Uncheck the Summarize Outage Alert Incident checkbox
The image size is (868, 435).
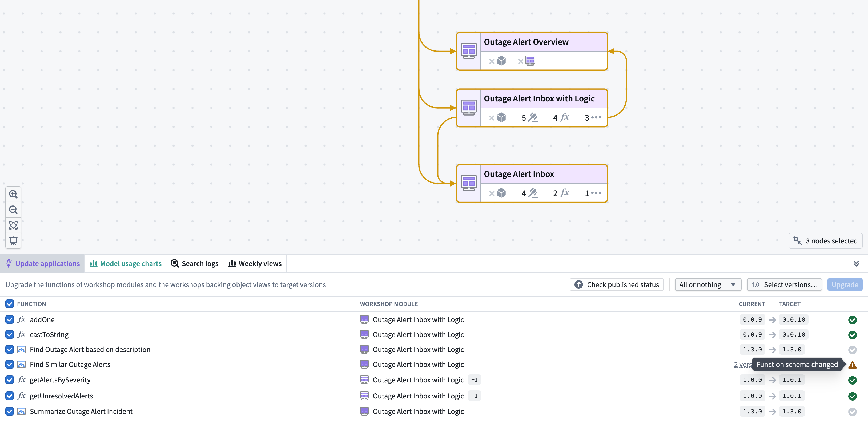click(9, 412)
